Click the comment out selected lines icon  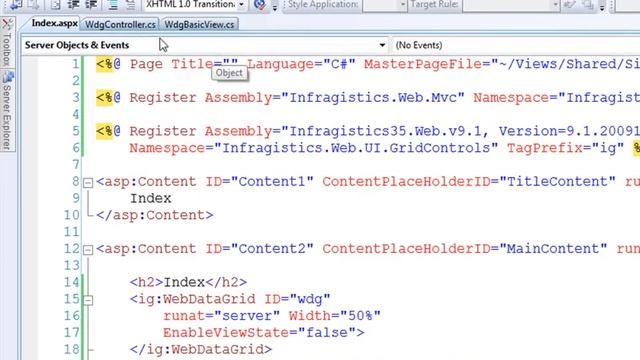(x=113, y=4)
